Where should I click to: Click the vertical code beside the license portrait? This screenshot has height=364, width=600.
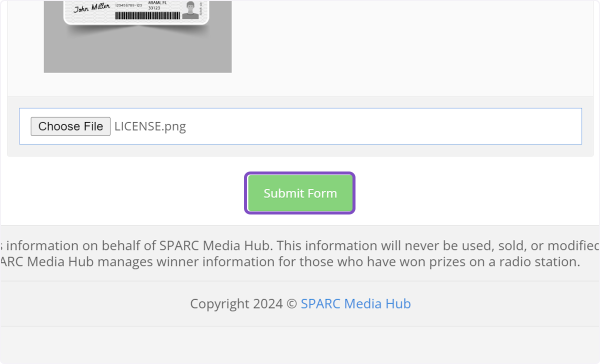point(200,10)
